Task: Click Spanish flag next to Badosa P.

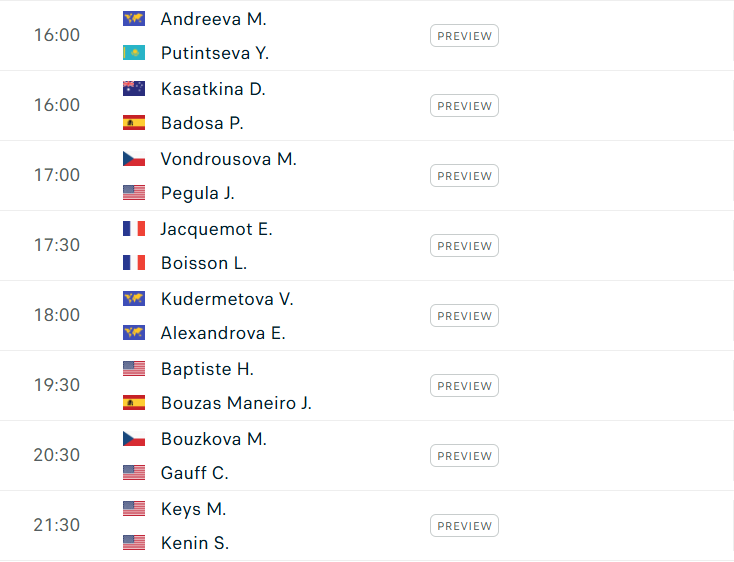Action: [134, 123]
